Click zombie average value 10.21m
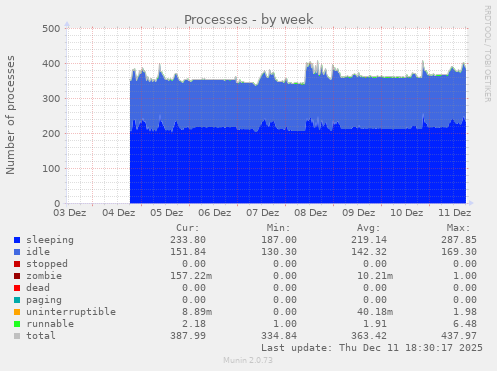Viewport: 497px width, 371px height. (375, 276)
